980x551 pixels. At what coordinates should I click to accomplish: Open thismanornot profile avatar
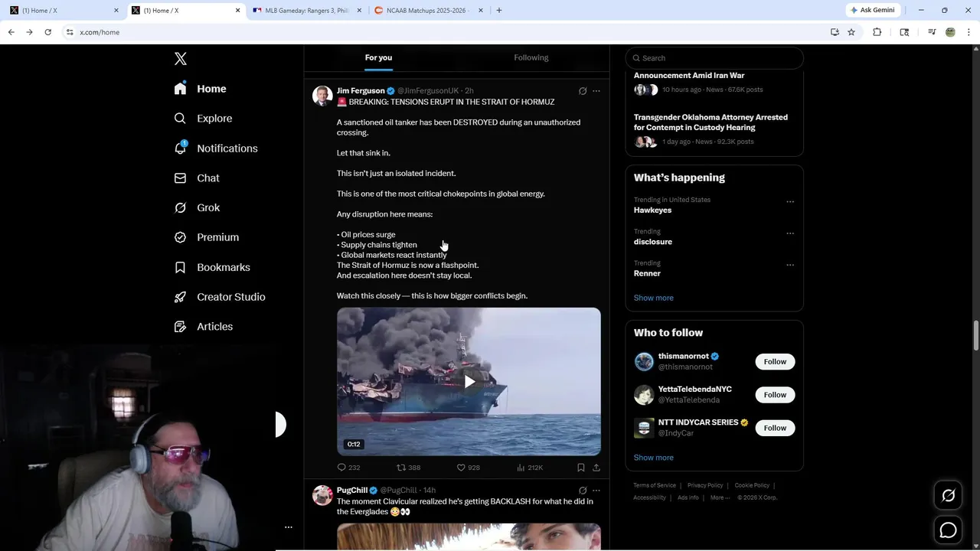point(644,361)
